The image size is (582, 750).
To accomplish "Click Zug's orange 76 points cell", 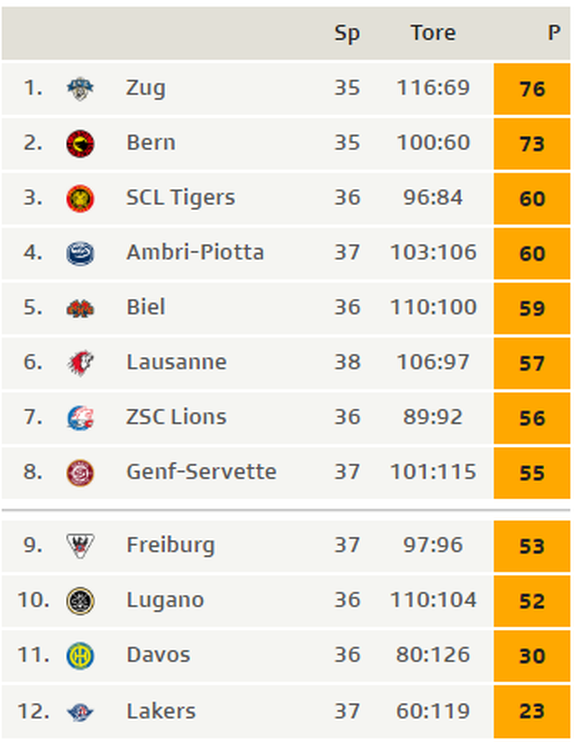I will click(x=532, y=89).
